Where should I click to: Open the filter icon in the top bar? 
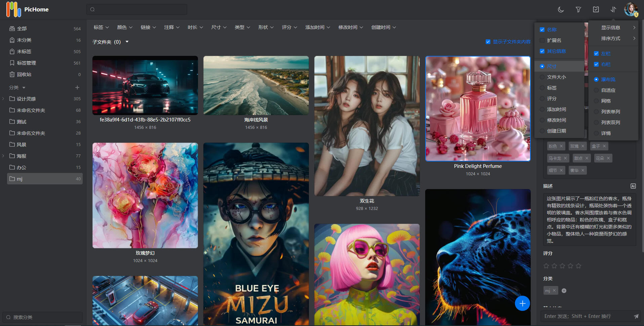(578, 9)
